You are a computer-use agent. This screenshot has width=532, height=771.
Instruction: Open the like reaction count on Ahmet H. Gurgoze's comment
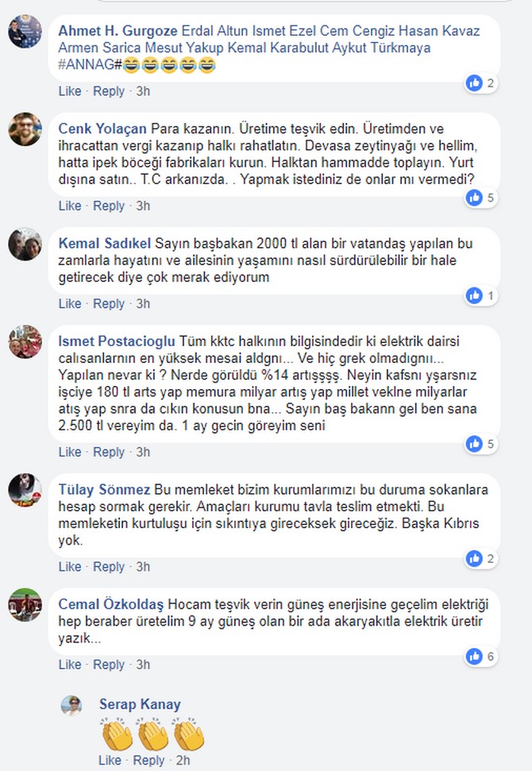(x=481, y=83)
